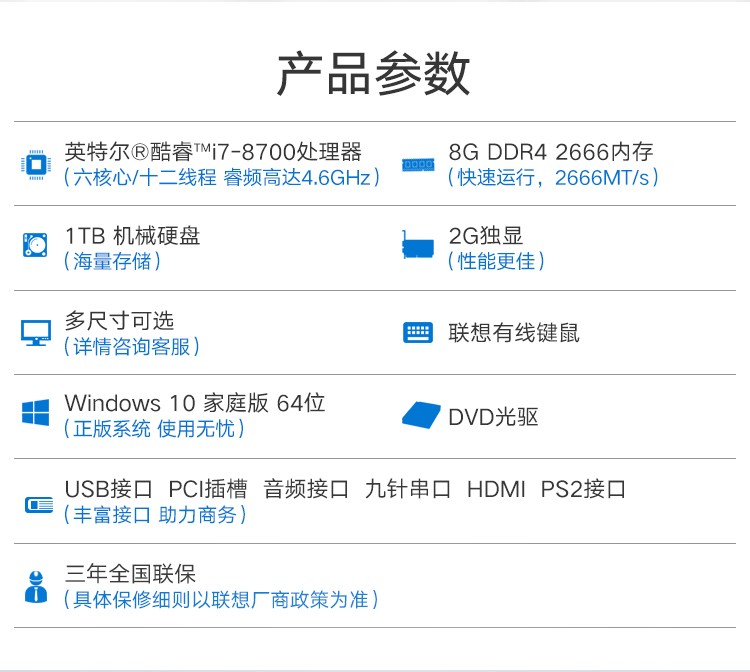Click the graphics card icon
The image size is (750, 672).
[x=418, y=245]
